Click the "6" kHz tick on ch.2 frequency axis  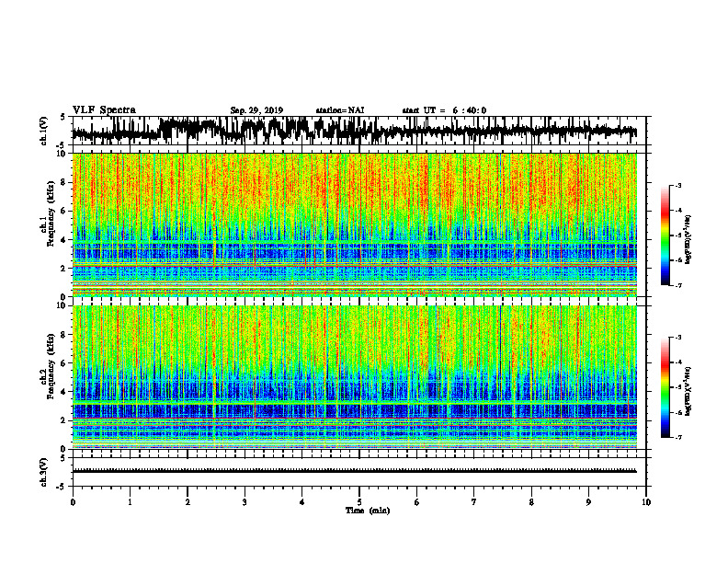(x=63, y=363)
